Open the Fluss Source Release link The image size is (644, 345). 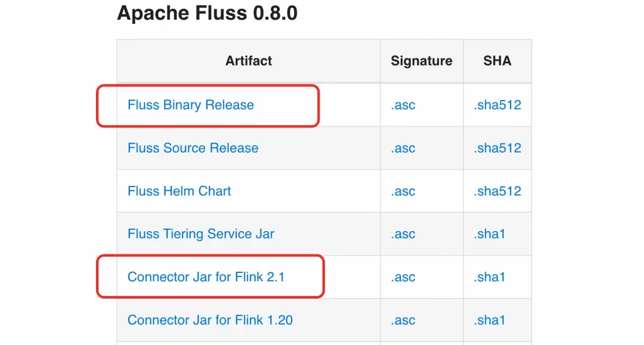tap(193, 148)
